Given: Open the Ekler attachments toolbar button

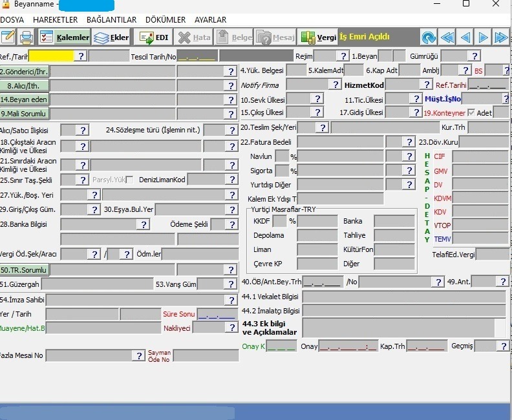Looking at the screenshot, I should tap(111, 37).
